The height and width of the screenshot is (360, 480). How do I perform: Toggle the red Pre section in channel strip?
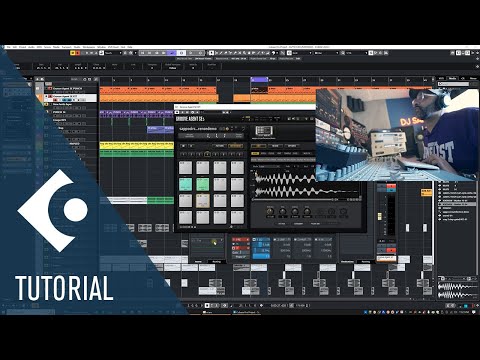coord(241,239)
